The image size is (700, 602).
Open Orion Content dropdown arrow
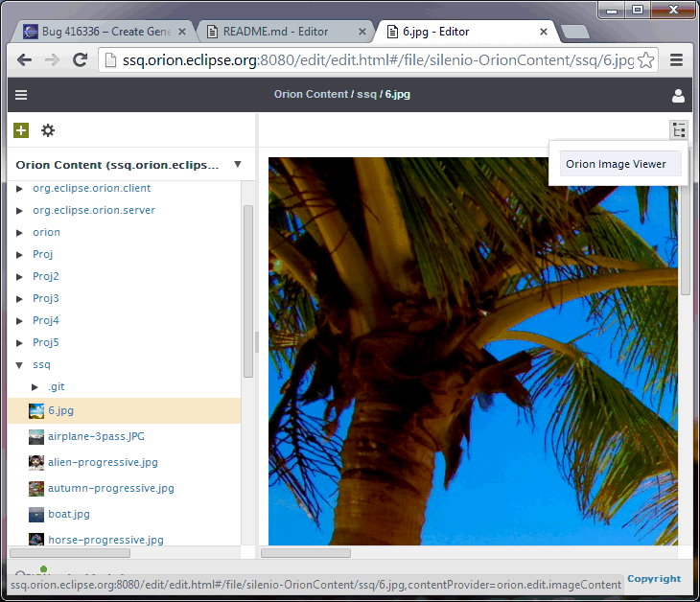[x=238, y=164]
